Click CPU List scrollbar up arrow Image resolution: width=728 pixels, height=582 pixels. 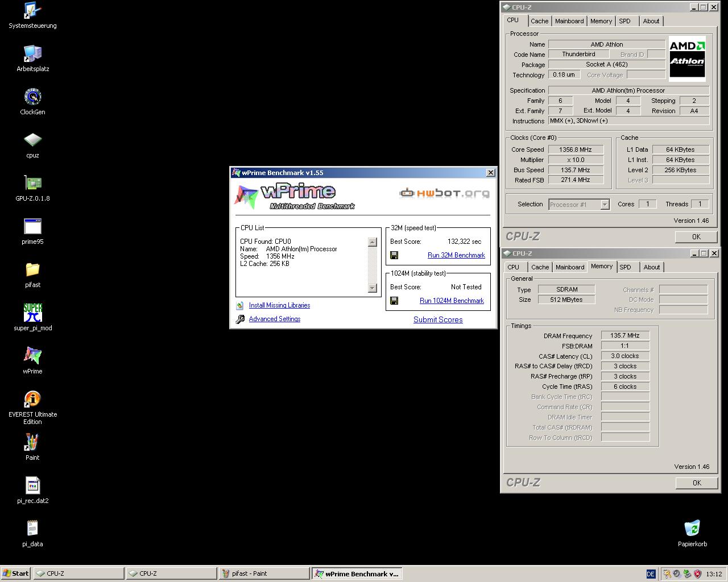click(x=373, y=242)
